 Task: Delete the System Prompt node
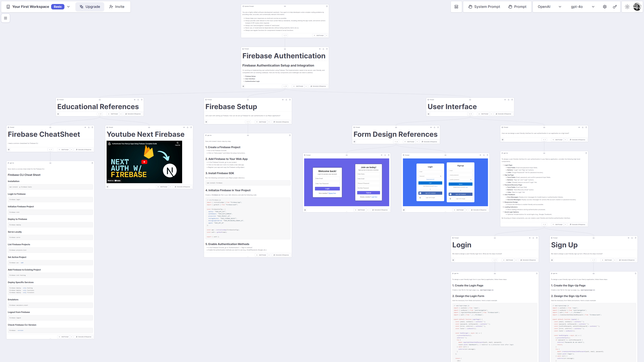point(327,6)
